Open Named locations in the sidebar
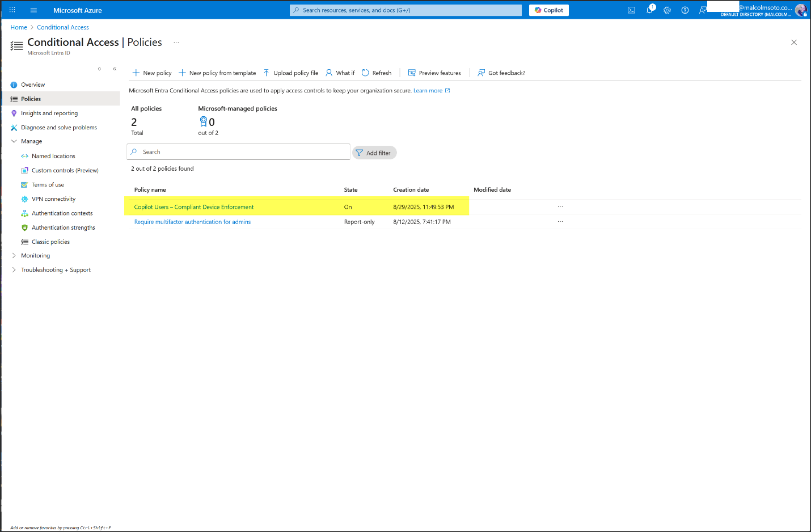 53,156
